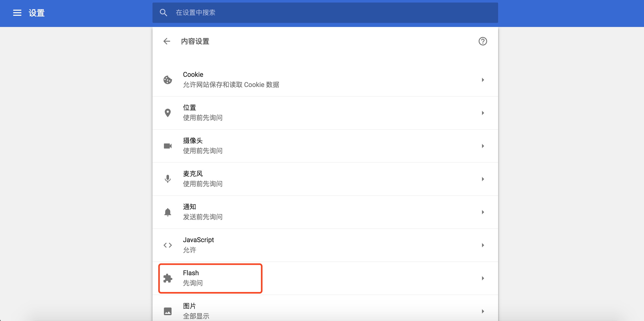Click the image picture icon
Image resolution: width=644 pixels, height=321 pixels.
point(168,311)
